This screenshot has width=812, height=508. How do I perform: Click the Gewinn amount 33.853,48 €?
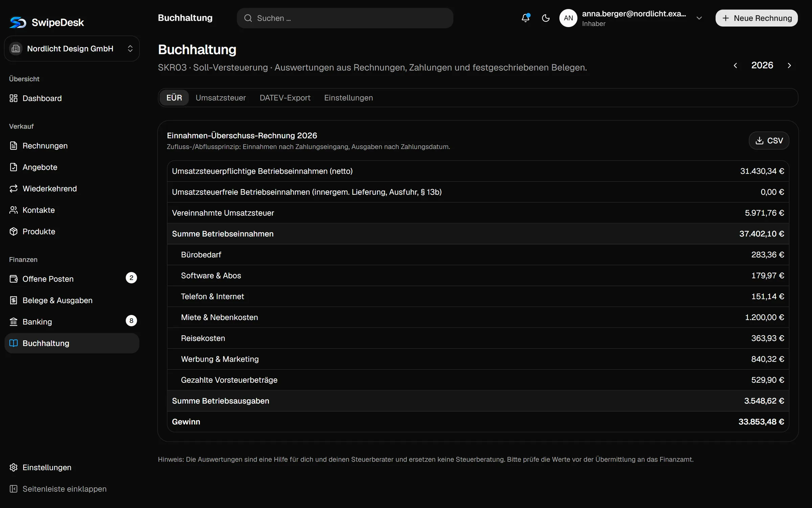(x=761, y=422)
